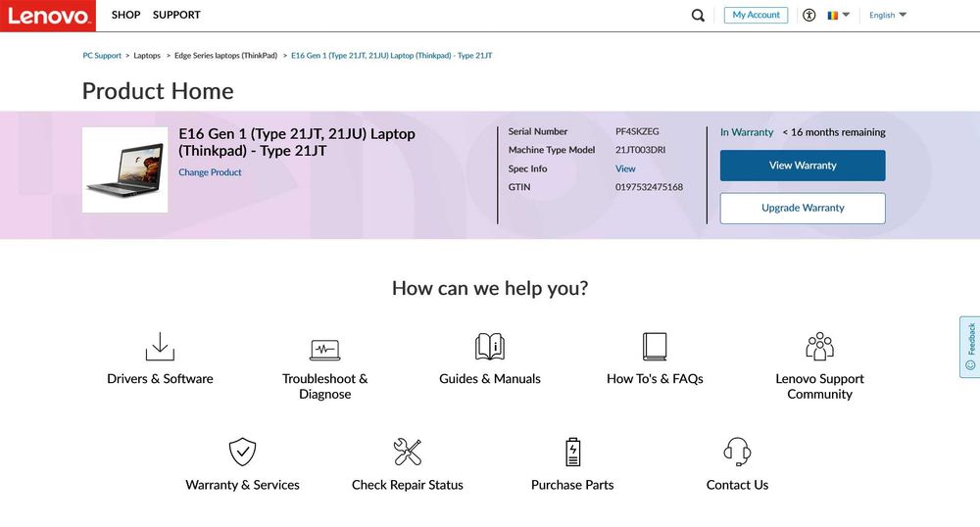Click '< 16 months remaining' text
This screenshot has width=980, height=527.
point(834,132)
